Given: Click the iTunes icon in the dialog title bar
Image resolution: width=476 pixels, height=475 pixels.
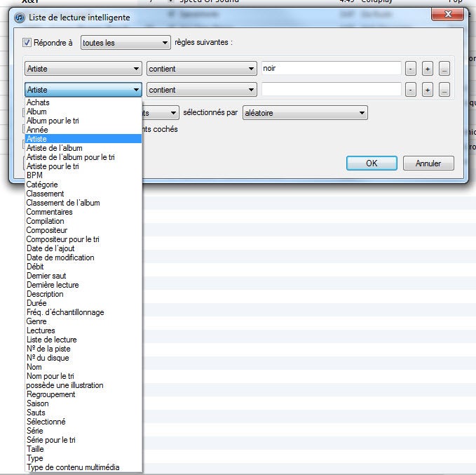Looking at the screenshot, I should tap(20, 17).
